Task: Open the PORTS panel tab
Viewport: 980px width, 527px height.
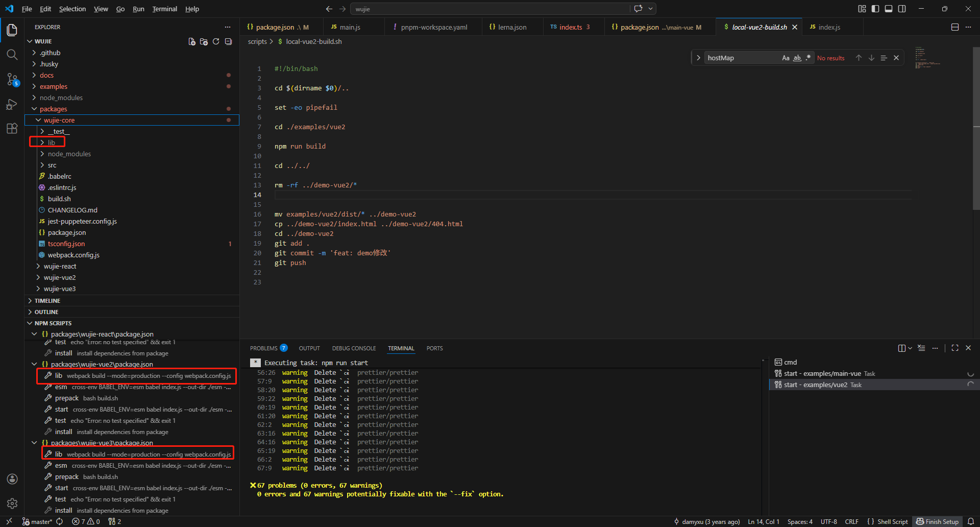Action: pos(434,348)
